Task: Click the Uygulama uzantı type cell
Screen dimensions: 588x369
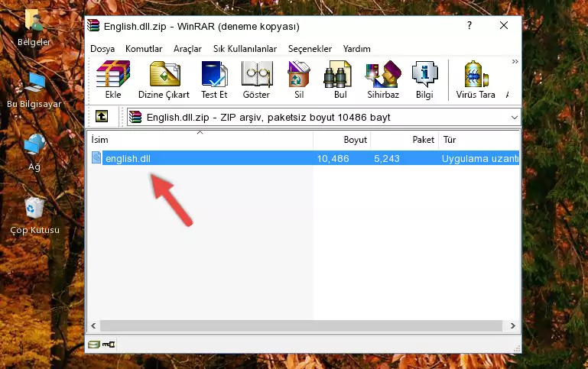Action: pos(480,158)
